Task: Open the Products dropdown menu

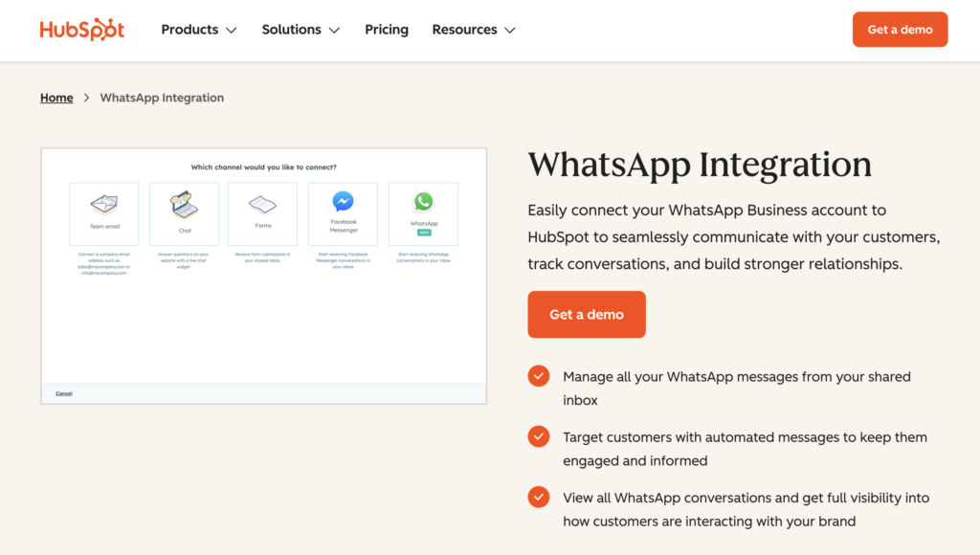Action: [199, 30]
